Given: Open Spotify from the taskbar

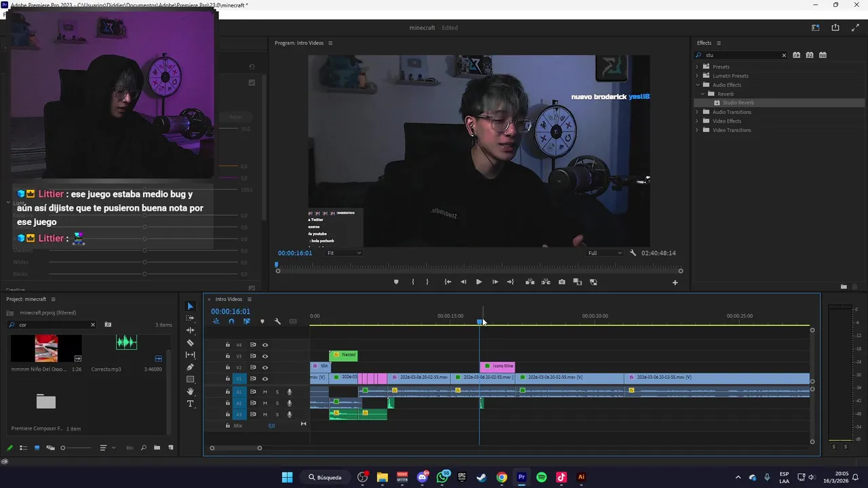Looking at the screenshot, I should click(x=541, y=477).
